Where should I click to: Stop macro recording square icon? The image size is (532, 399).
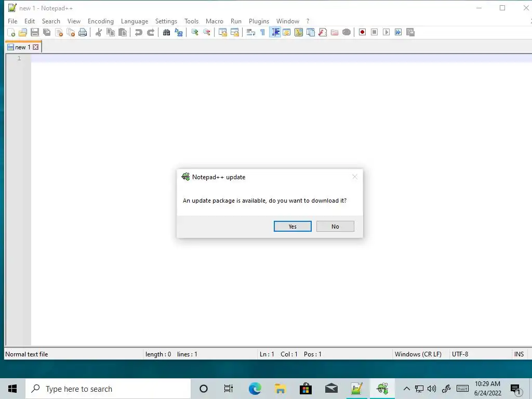(x=374, y=32)
